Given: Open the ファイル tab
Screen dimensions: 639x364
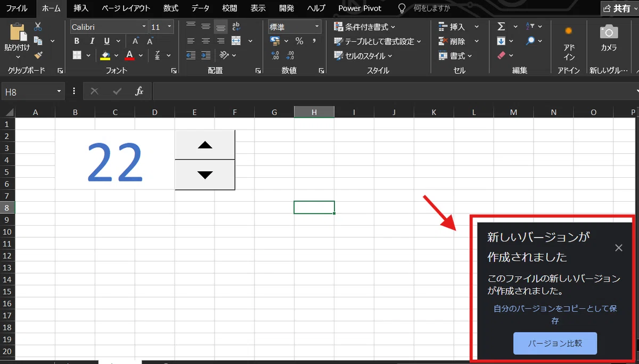Looking at the screenshot, I should pos(17,9).
